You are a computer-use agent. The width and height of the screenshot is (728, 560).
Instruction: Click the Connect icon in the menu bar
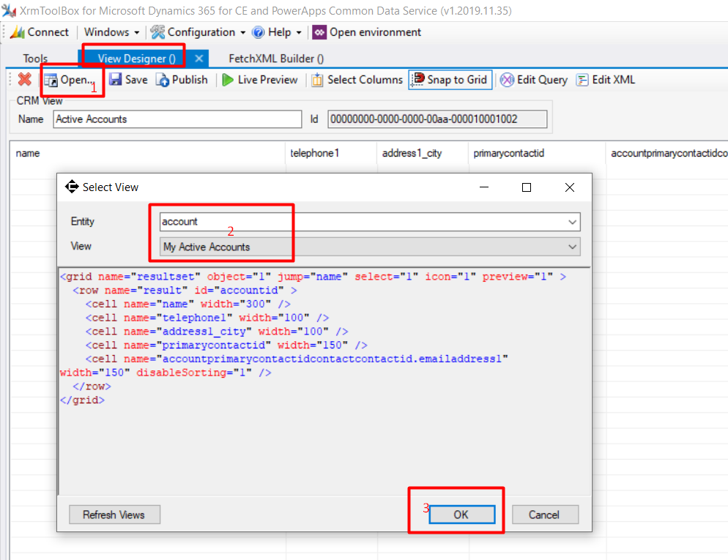(x=18, y=32)
